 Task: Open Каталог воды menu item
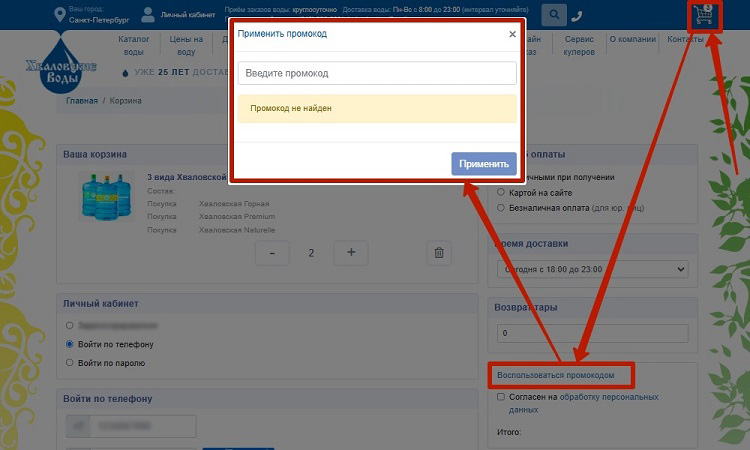pos(133,45)
